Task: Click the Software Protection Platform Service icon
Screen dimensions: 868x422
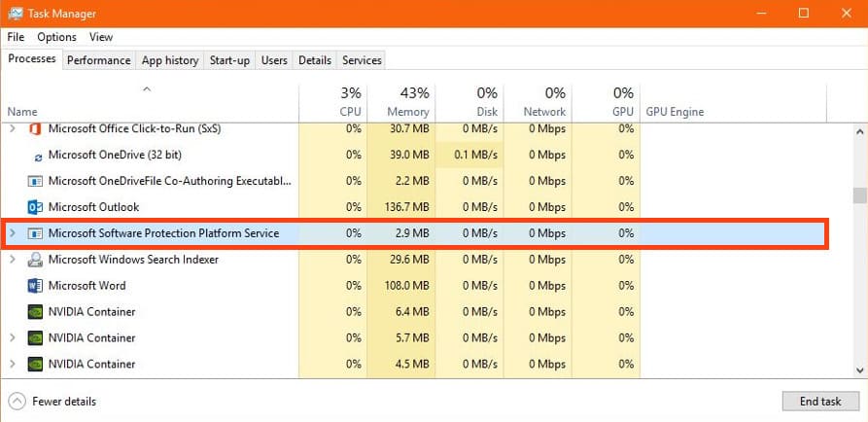Action: point(35,233)
